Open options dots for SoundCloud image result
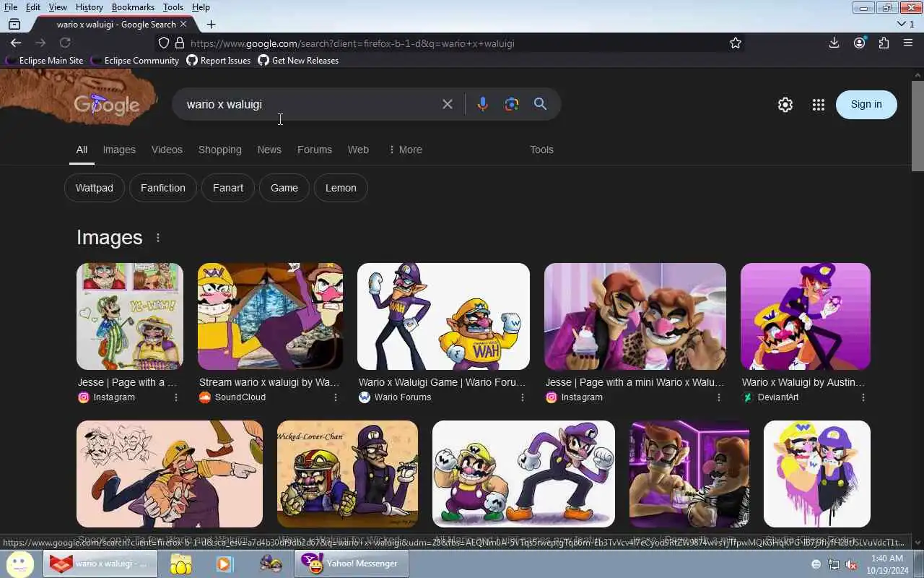 pos(335,397)
